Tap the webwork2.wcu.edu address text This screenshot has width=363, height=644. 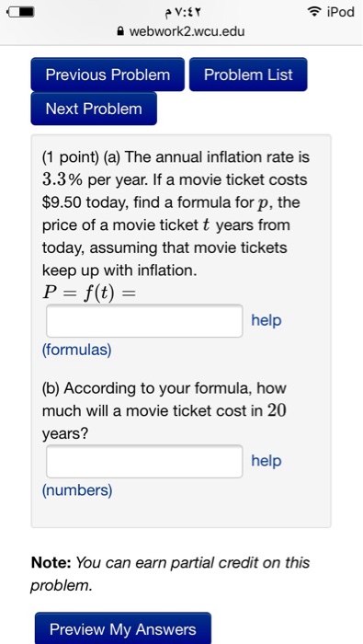(187, 31)
